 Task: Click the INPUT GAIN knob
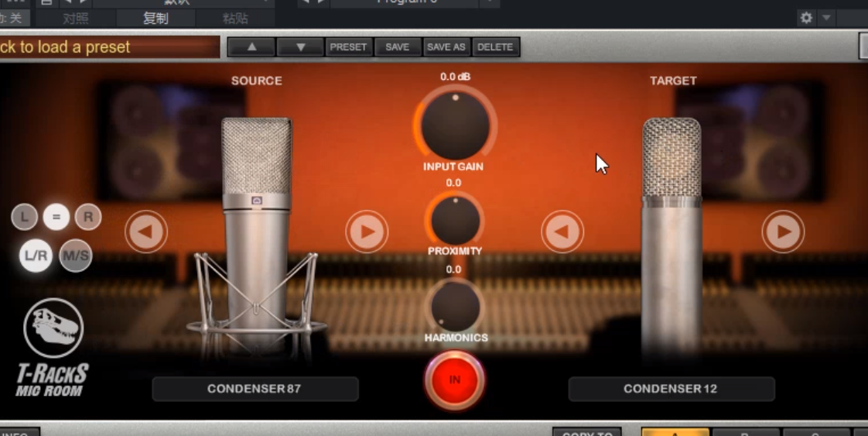tap(455, 125)
